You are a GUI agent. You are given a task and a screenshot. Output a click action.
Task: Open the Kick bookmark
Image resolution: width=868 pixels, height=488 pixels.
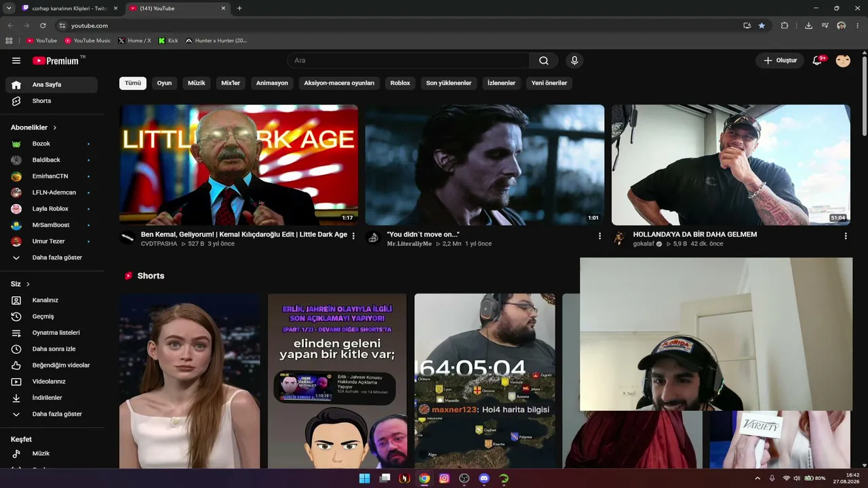(168, 41)
